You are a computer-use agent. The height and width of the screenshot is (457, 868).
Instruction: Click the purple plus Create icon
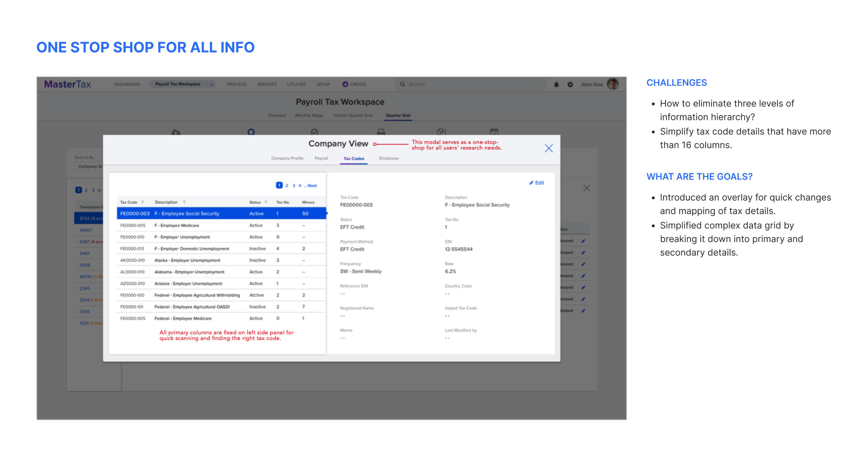pos(345,84)
